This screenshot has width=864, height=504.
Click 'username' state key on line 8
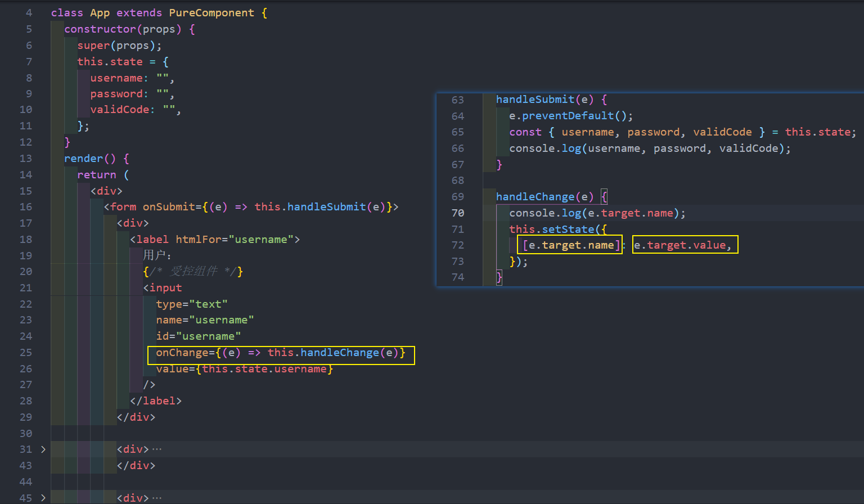pos(116,78)
